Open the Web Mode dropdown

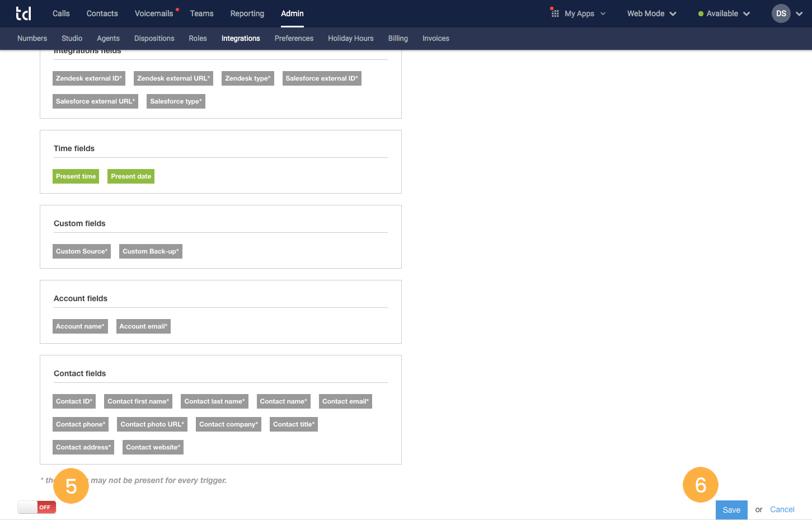651,13
